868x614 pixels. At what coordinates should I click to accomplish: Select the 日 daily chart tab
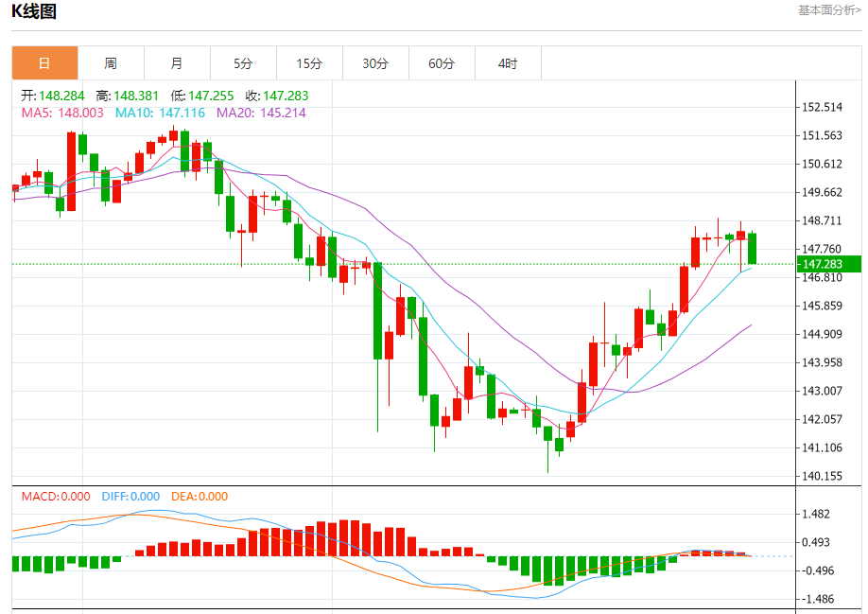[44, 63]
